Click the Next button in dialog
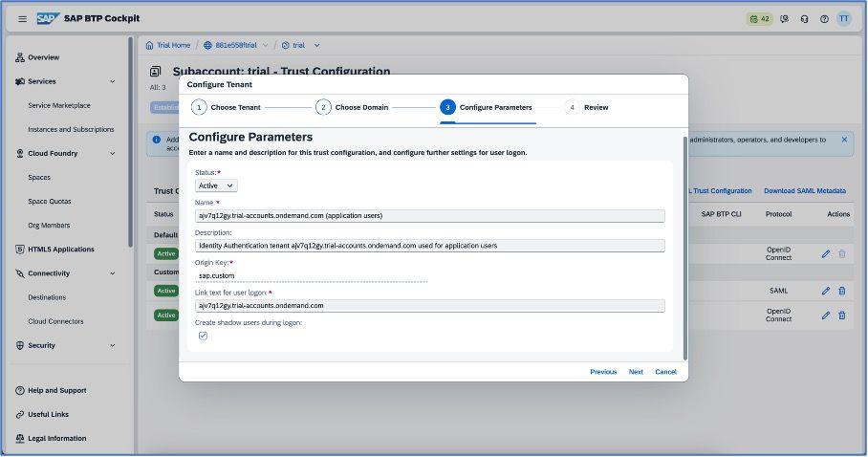This screenshot has width=868, height=457. (x=636, y=372)
